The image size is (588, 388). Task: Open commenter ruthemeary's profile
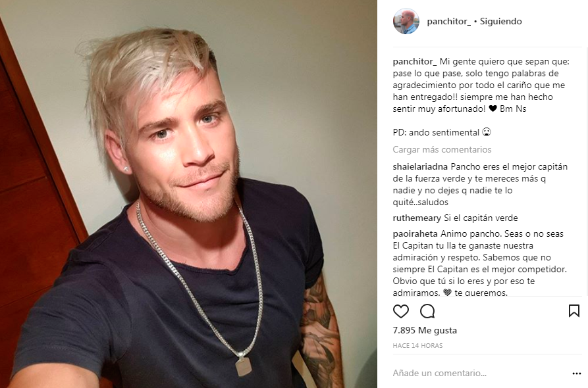pyautogui.click(x=417, y=218)
